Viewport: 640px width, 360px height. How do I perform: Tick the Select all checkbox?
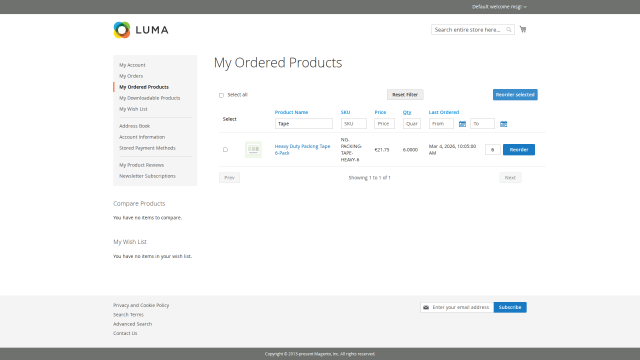click(221, 95)
